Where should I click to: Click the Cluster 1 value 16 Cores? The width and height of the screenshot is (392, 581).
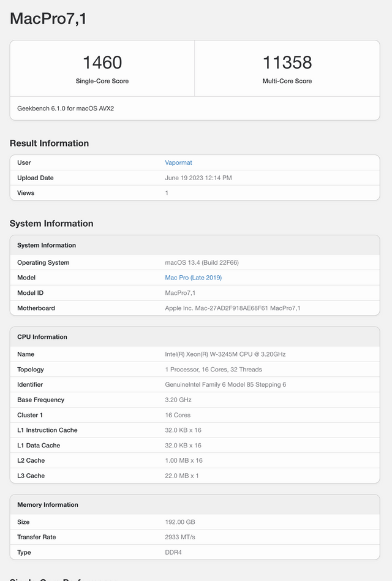[x=178, y=415]
